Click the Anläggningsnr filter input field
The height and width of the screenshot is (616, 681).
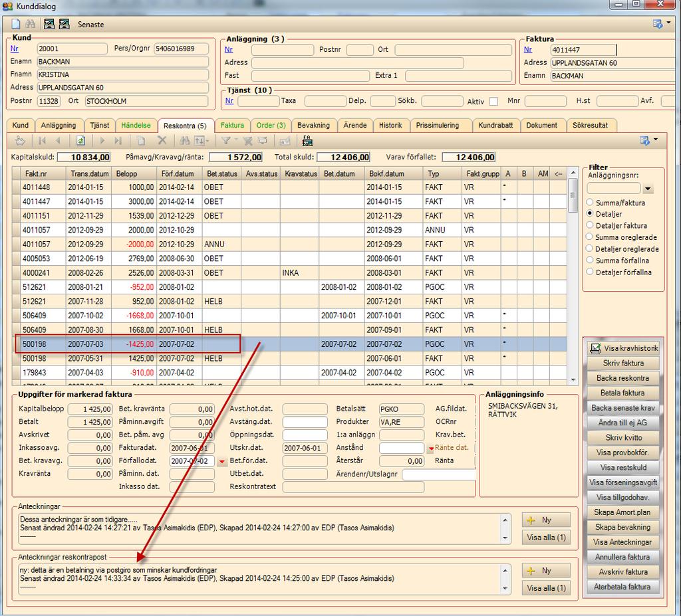click(x=614, y=189)
